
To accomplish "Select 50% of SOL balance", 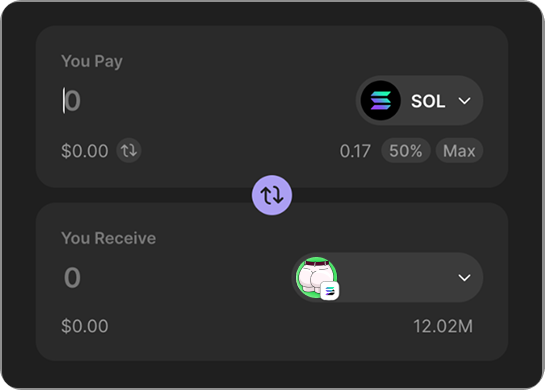I will [406, 151].
